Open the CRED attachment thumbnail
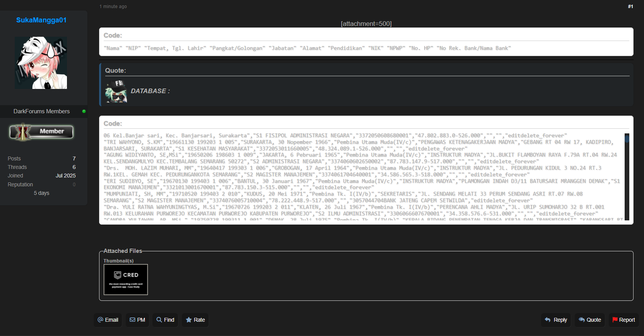 (126, 280)
